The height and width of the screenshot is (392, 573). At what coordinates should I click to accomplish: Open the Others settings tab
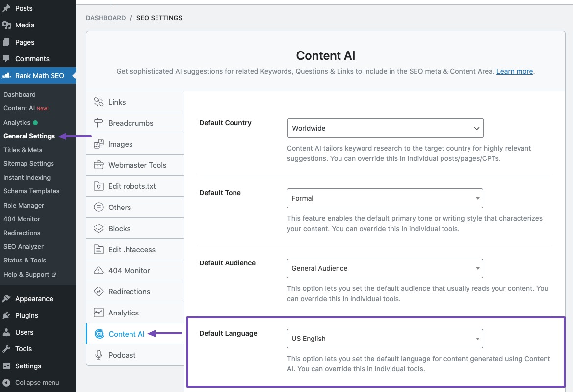pyautogui.click(x=120, y=208)
